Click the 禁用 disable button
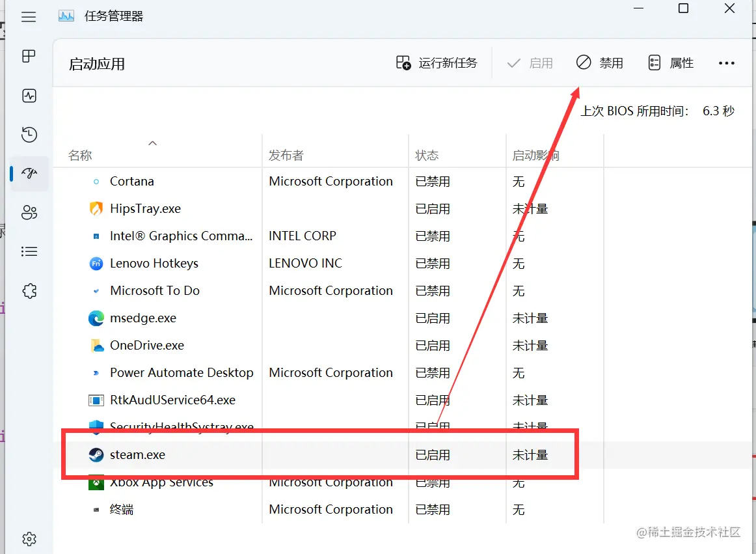The image size is (756, 554). coord(599,62)
